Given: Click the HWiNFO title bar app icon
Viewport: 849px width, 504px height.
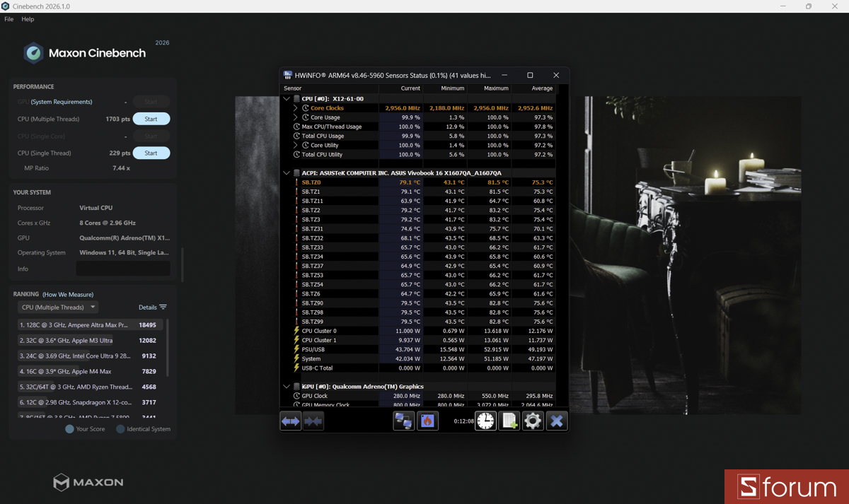Looking at the screenshot, I should tap(288, 75).
